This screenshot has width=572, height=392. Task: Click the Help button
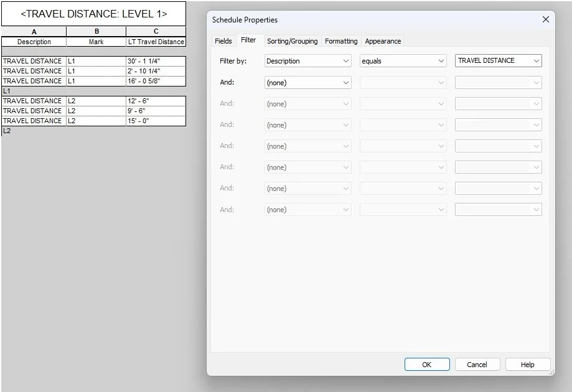tap(527, 364)
